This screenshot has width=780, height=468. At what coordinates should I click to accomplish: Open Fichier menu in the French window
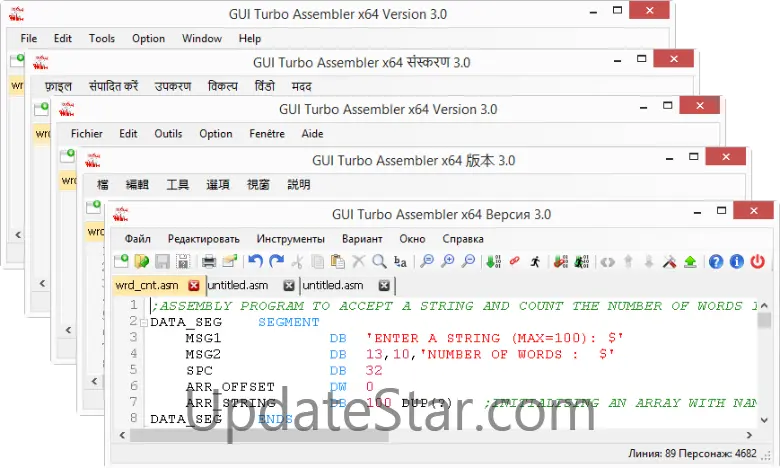point(87,134)
